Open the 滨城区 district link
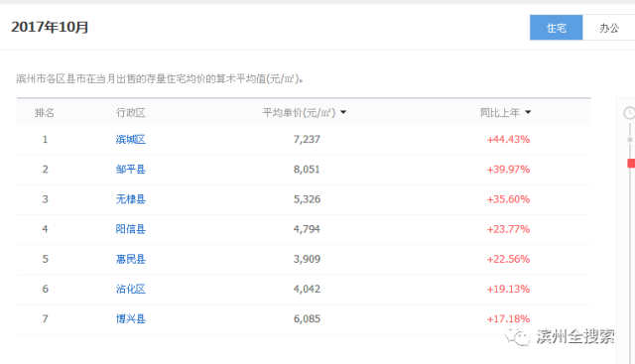Screen dimensions: 635x364 pyautogui.click(x=130, y=139)
